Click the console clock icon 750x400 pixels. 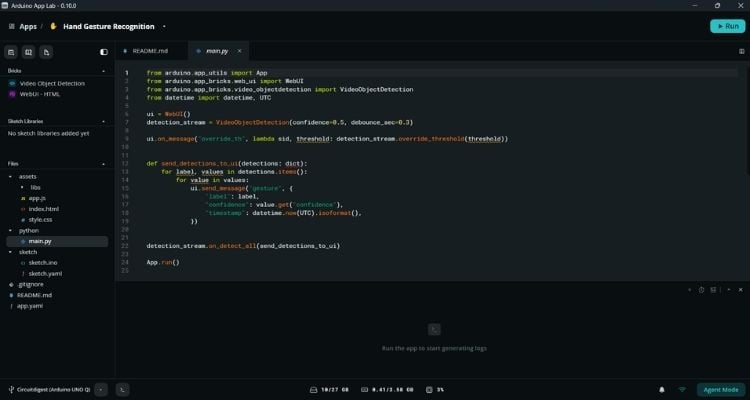[x=701, y=290]
